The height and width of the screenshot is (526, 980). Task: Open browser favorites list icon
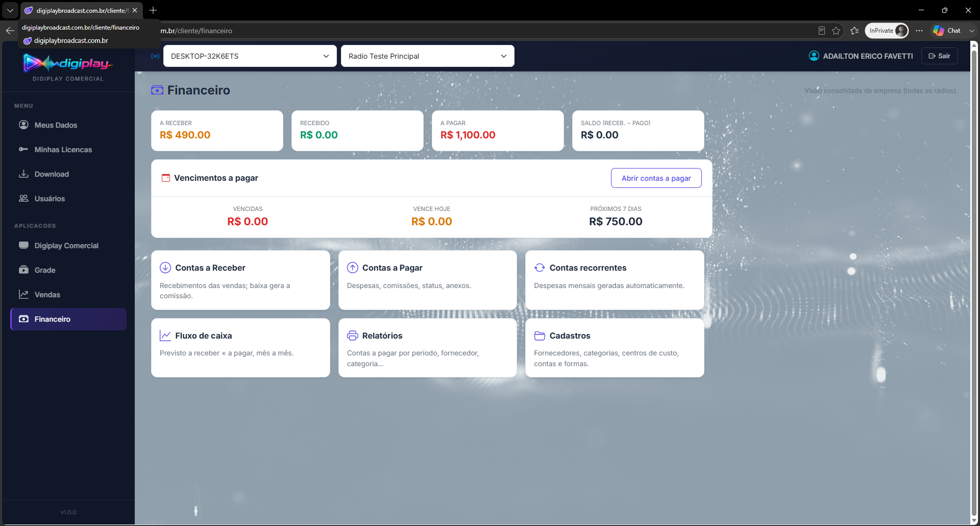coord(854,31)
